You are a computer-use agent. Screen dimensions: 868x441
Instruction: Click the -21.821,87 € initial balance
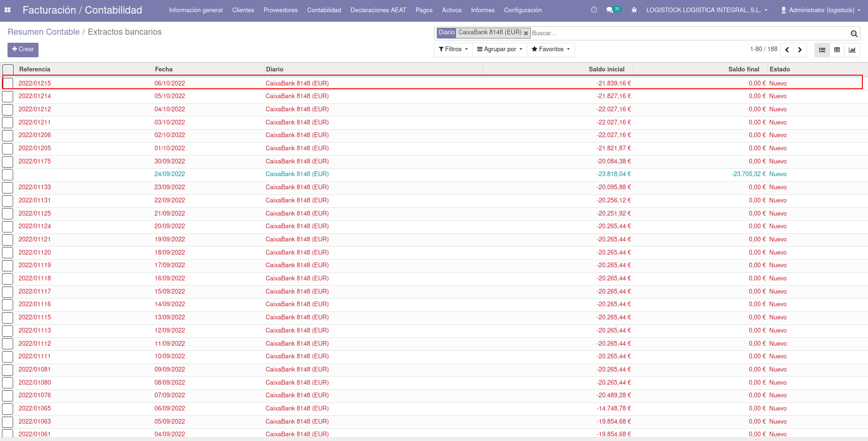pos(614,148)
